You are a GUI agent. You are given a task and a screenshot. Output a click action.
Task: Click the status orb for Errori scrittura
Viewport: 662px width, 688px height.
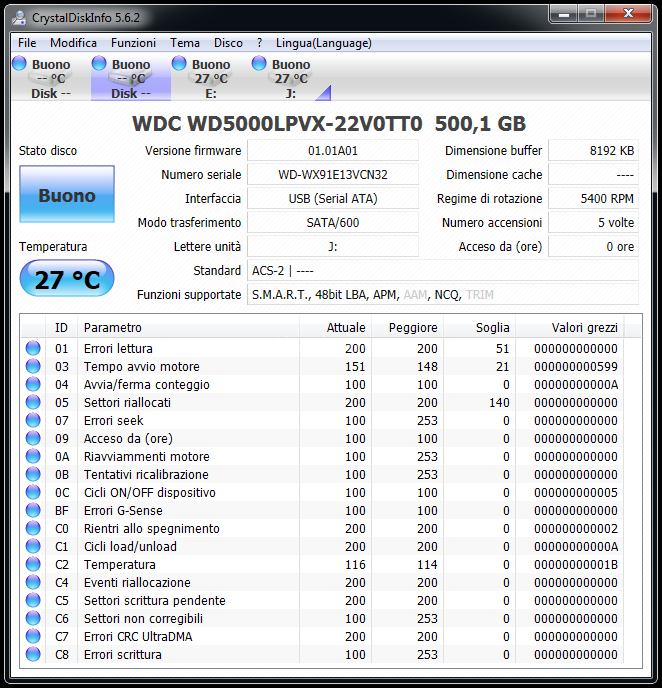pos(33,654)
